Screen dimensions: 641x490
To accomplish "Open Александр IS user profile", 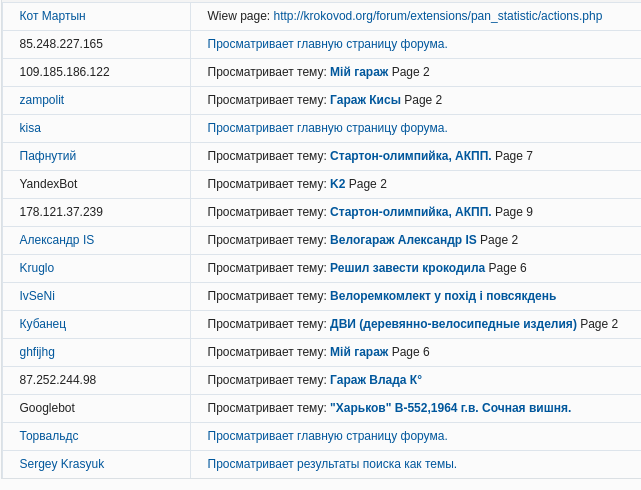I will point(56,240).
